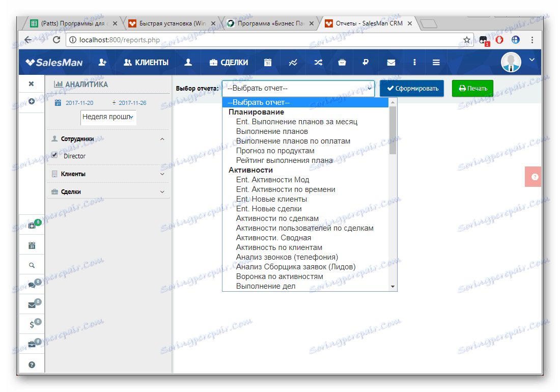Choose 'Выполнение планов' report

[x=305, y=131]
